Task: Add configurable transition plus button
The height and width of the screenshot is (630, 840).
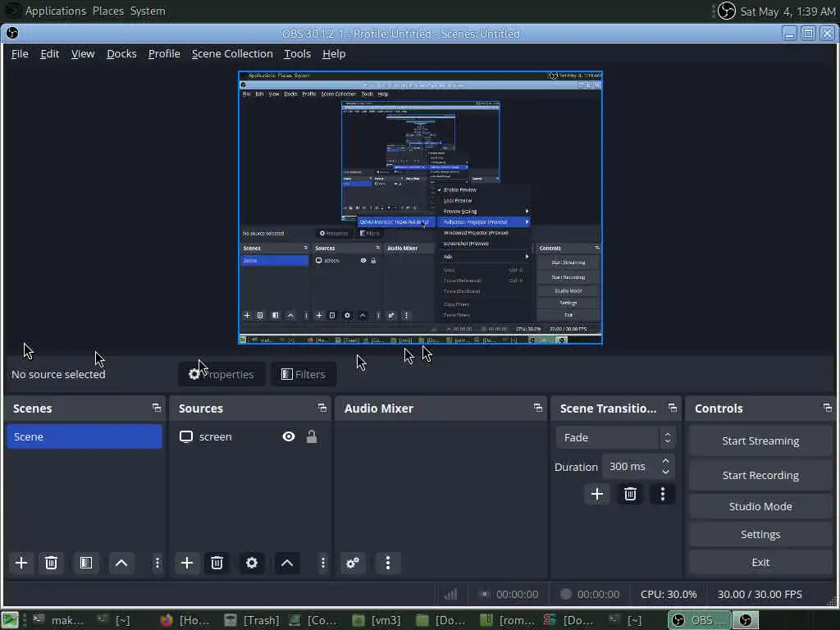Action: (597, 494)
